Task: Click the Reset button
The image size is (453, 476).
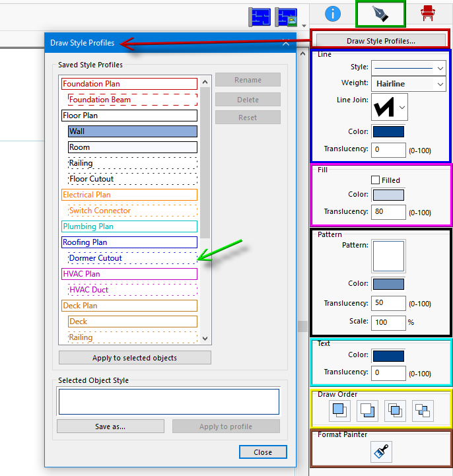Action: 248,118
